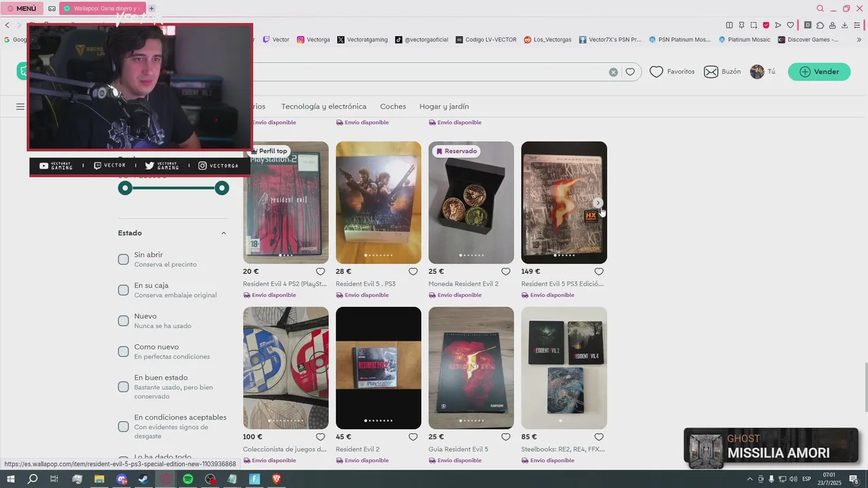
Task: Click the Vender button
Action: [x=819, y=72]
